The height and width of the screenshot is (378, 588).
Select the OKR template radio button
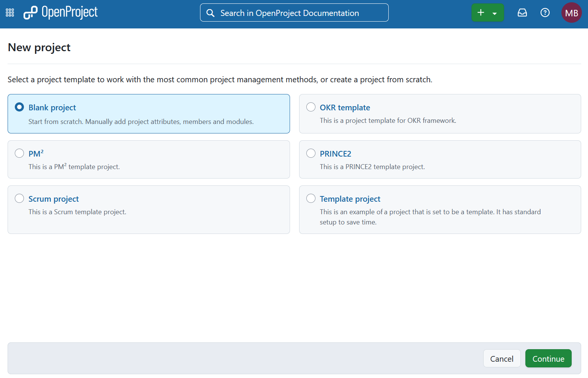point(311,107)
